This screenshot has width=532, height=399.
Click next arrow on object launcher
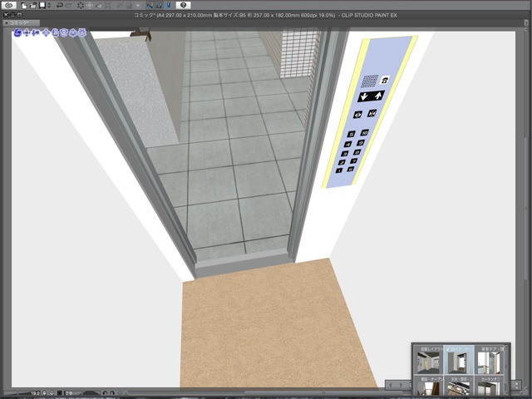point(401,385)
